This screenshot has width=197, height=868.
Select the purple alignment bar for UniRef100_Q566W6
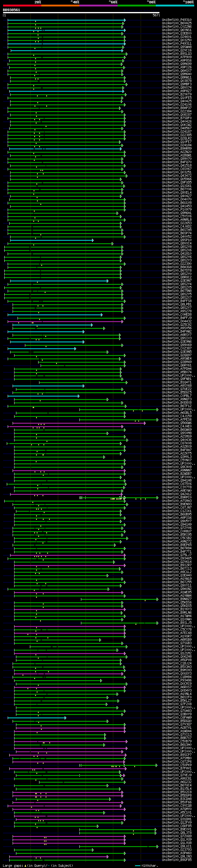(79, 423)
